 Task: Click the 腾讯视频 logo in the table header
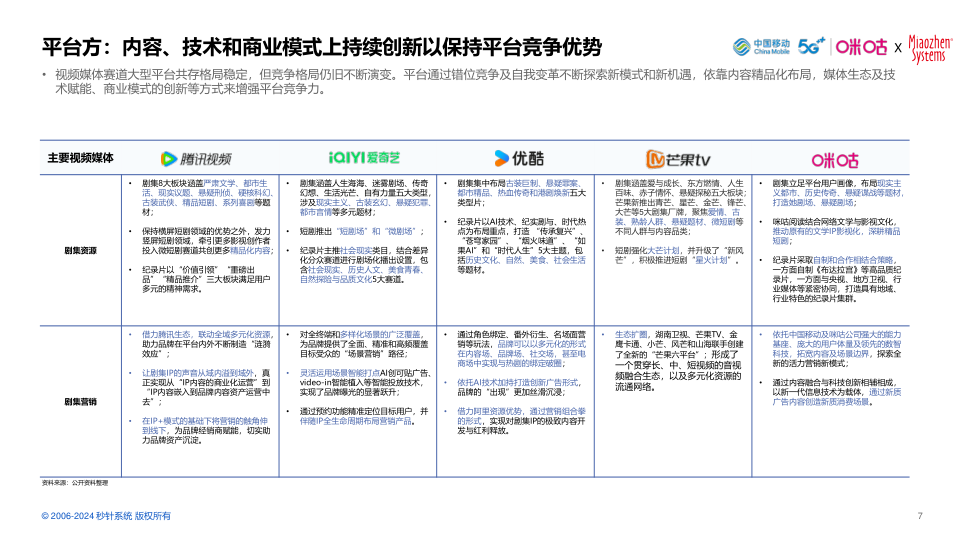[196, 159]
